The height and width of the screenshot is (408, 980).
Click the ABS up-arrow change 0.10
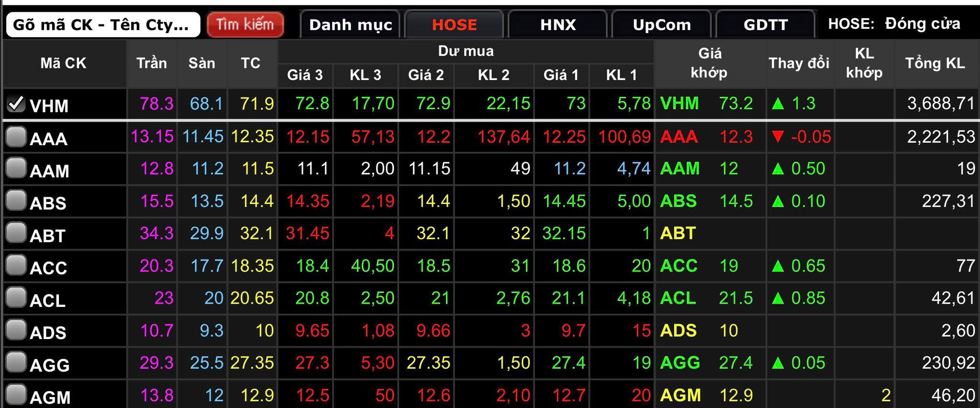click(x=799, y=201)
